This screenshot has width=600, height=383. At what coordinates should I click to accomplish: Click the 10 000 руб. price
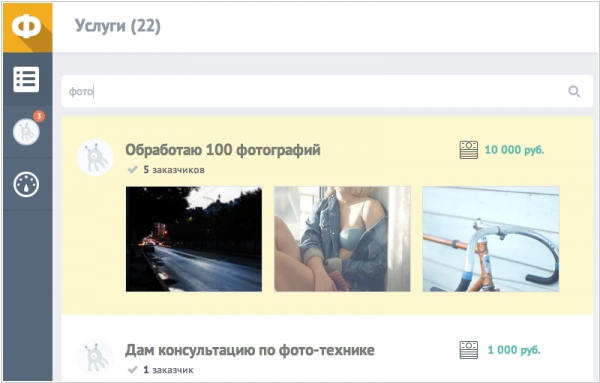click(x=514, y=150)
